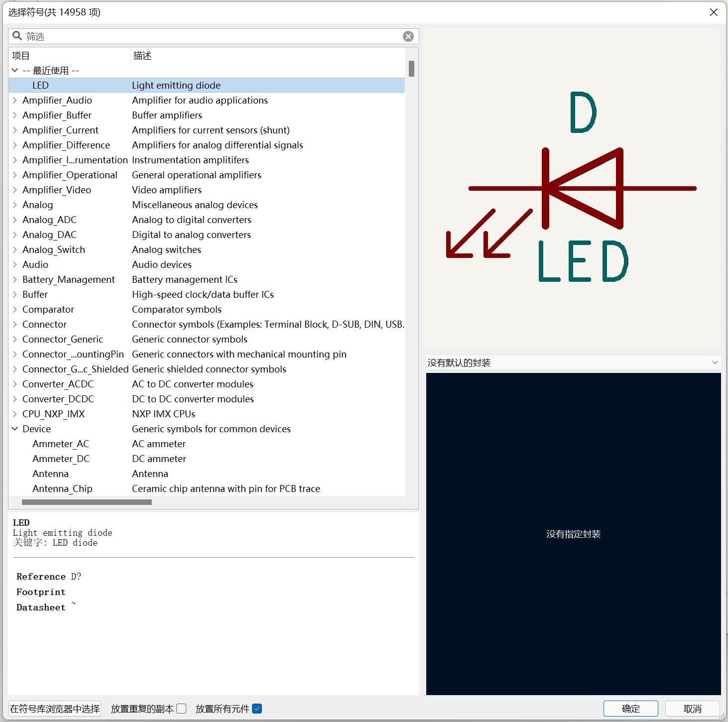Expand the Analog_ADC library

(x=15, y=220)
